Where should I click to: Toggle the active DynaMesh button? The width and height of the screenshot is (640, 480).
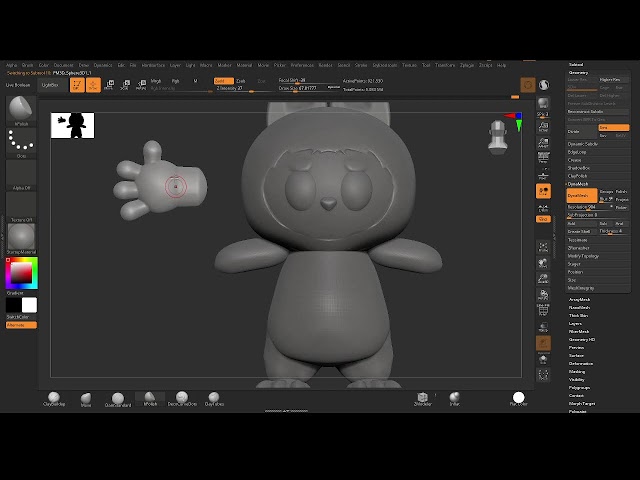(x=582, y=196)
